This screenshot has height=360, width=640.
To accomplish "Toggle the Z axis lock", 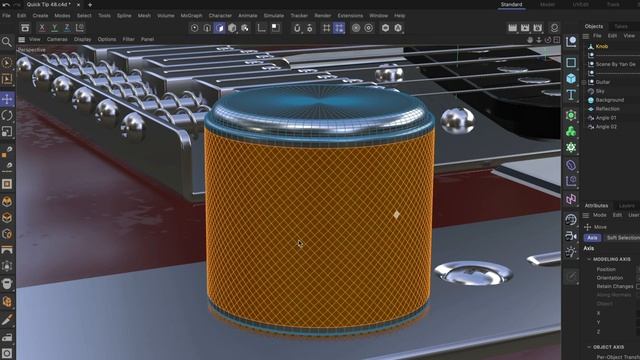I will pyautogui.click(x=67, y=28).
